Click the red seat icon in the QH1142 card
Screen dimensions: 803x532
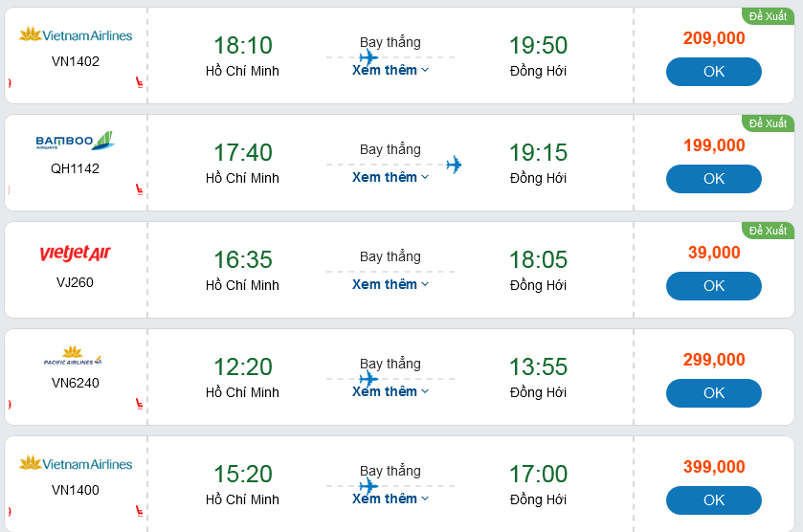click(141, 189)
